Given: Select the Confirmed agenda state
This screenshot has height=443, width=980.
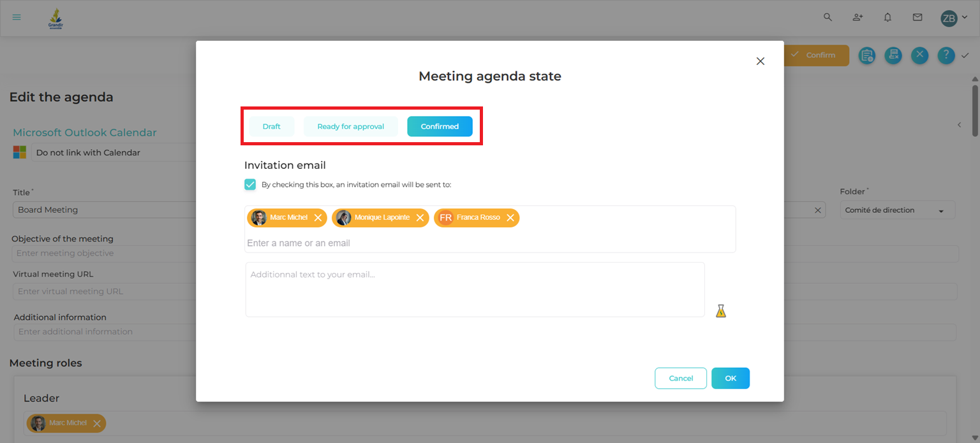Looking at the screenshot, I should (x=440, y=126).
